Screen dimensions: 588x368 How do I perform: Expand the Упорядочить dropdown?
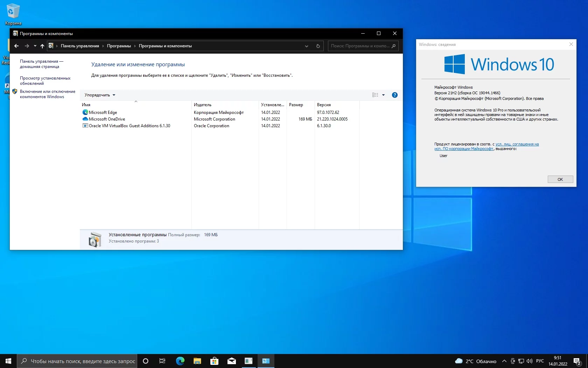coord(100,95)
